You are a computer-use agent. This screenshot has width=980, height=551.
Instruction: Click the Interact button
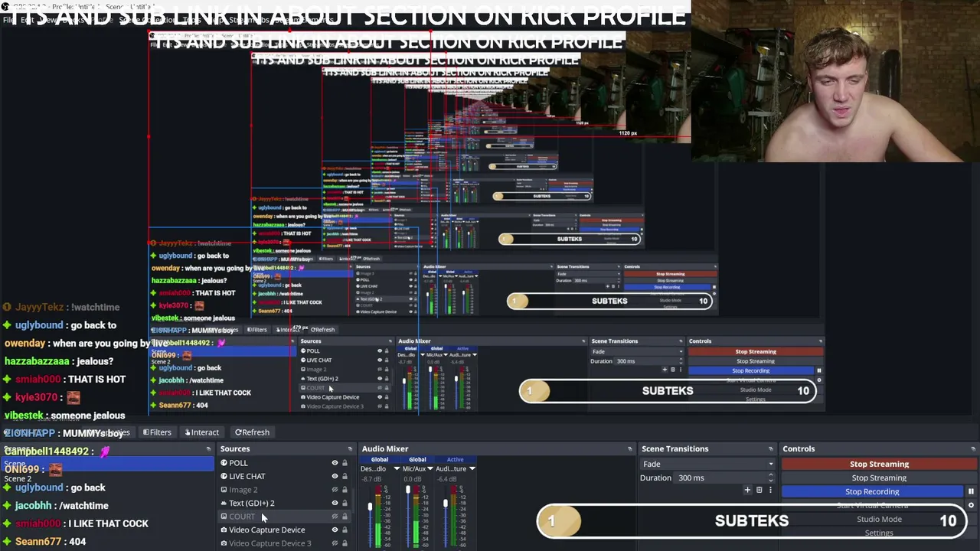click(x=202, y=432)
